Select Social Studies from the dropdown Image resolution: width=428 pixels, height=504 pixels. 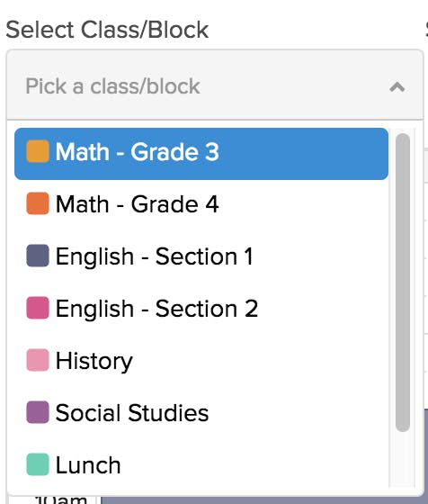click(x=201, y=412)
